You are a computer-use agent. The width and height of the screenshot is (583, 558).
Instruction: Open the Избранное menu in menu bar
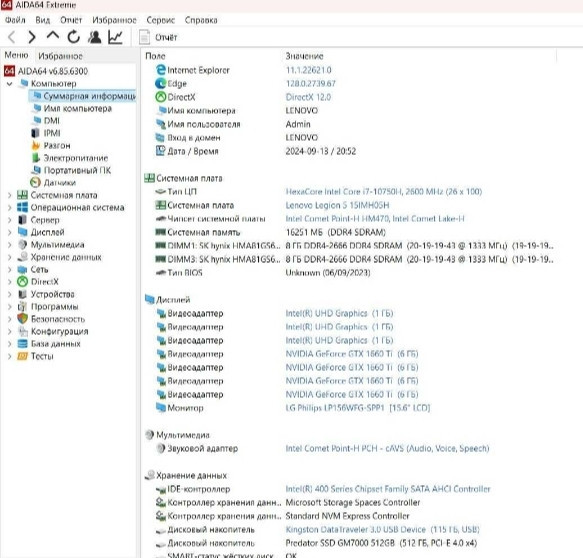tap(114, 20)
